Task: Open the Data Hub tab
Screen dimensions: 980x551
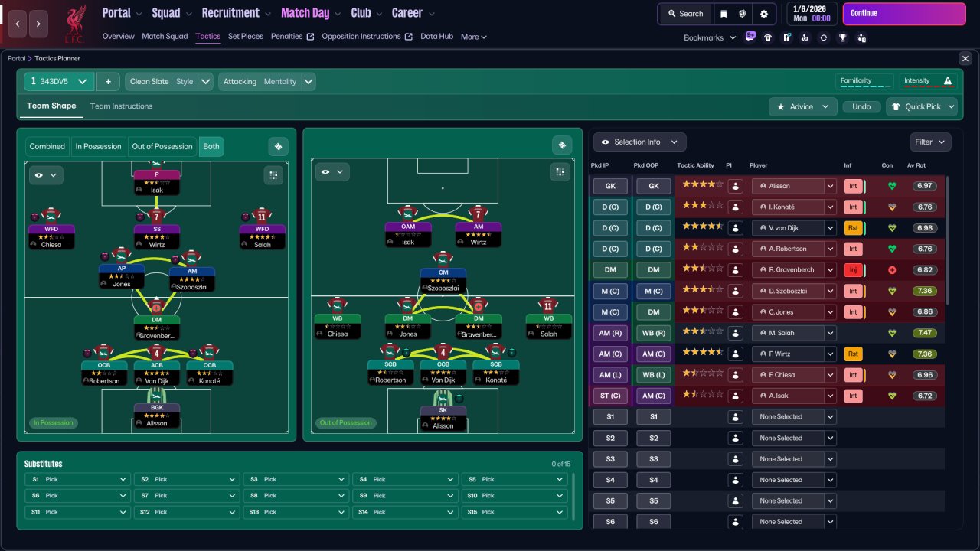Action: click(x=436, y=37)
